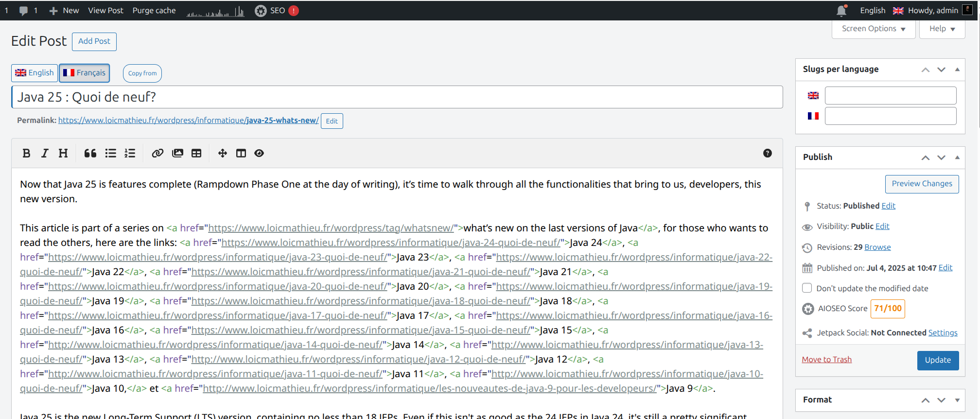This screenshot has width=980, height=419.
Task: Switch to the Français language tab
Action: pos(85,73)
